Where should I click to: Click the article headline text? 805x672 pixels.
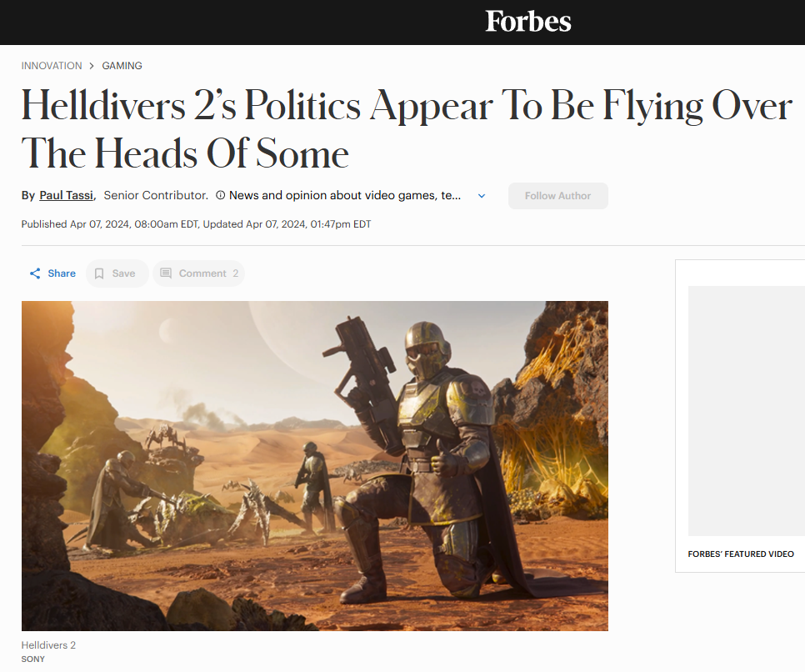tap(407, 129)
